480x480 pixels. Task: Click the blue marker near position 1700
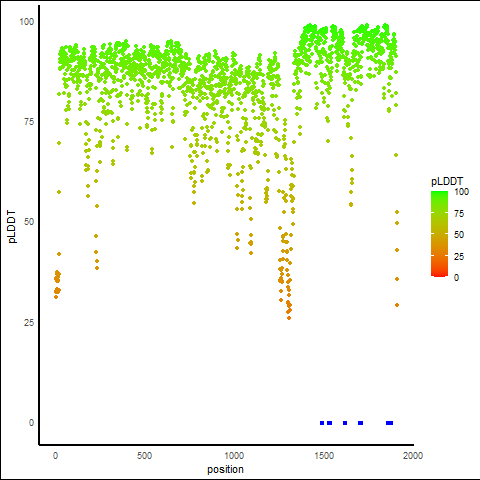360,423
